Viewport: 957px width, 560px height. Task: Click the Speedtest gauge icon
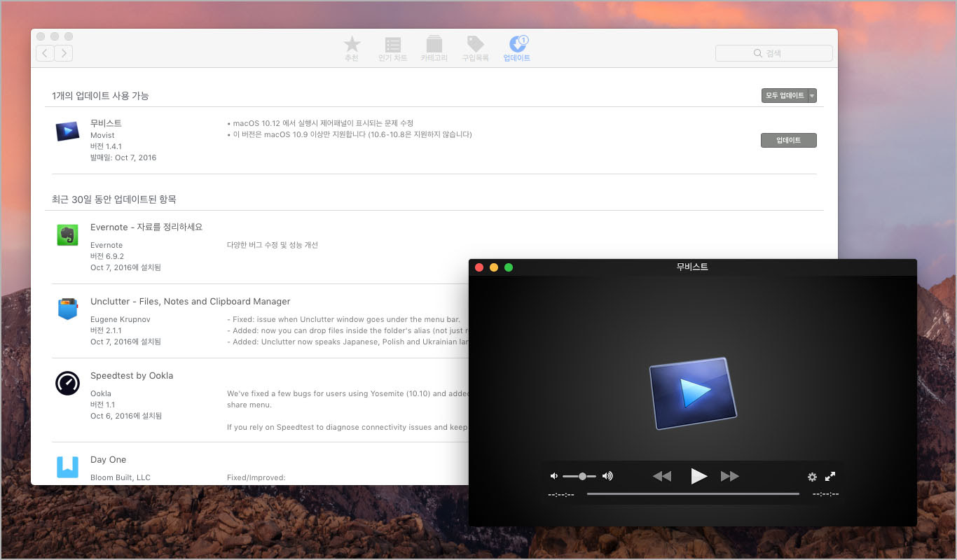68,383
